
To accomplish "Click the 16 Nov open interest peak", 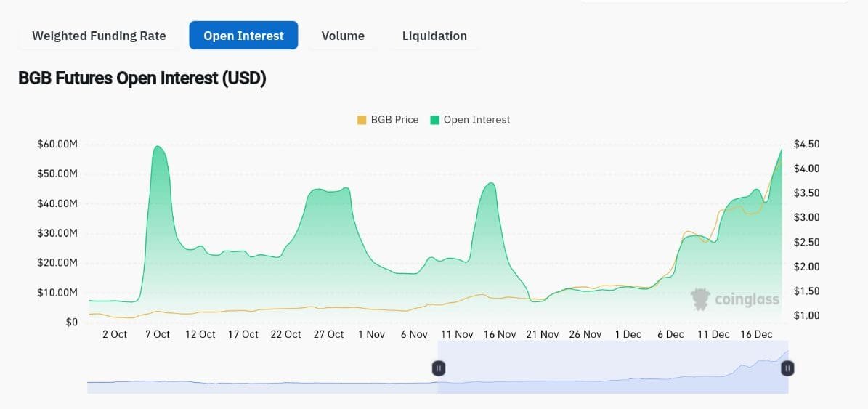I will tap(490, 184).
